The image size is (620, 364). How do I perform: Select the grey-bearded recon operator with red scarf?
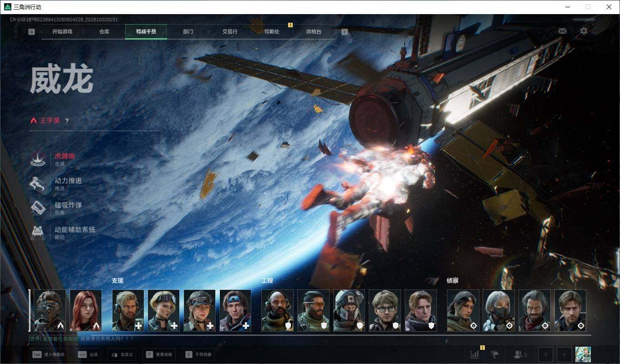tap(534, 310)
